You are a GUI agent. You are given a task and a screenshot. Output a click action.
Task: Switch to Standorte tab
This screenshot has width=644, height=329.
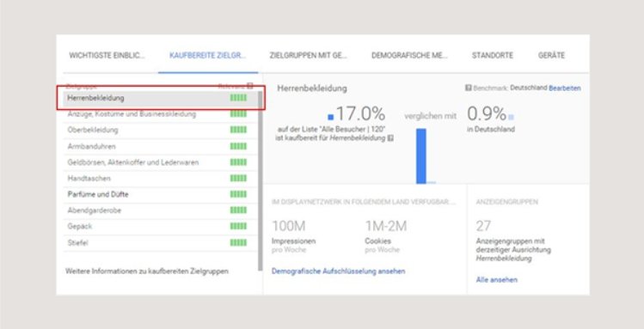pos(493,55)
